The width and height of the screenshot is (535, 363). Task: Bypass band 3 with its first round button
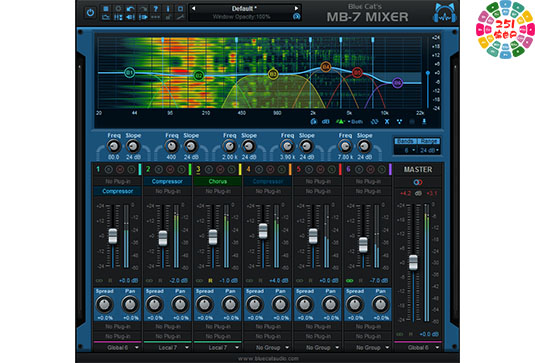pyautogui.click(x=209, y=169)
